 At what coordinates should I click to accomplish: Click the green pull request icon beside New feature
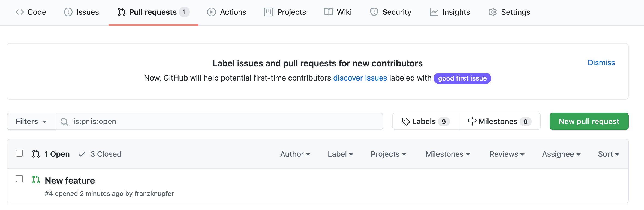point(36,180)
